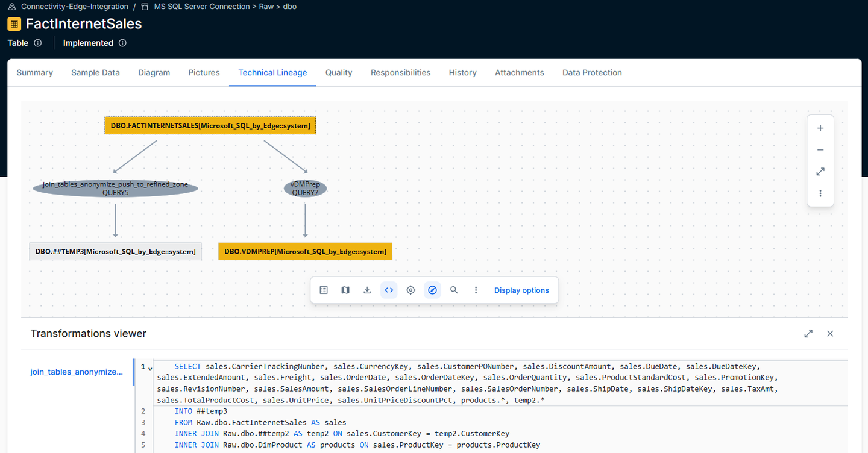Toggle the minimap overview icon

coord(345,290)
